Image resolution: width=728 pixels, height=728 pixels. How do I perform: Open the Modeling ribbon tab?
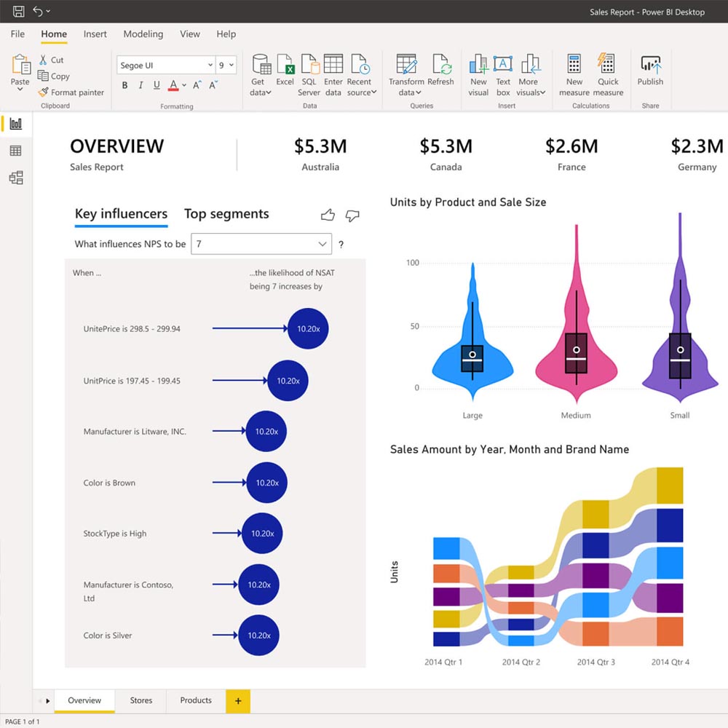[143, 34]
